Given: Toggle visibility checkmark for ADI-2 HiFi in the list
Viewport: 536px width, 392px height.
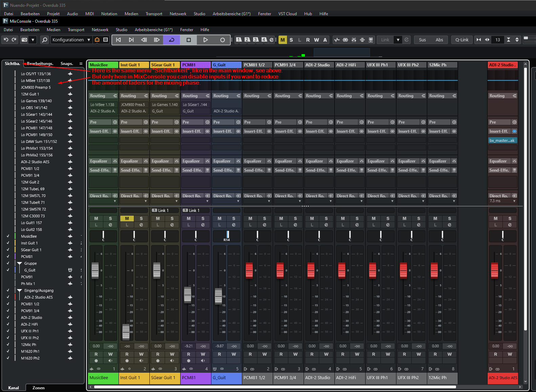Looking at the screenshot, I should pos(8,324).
